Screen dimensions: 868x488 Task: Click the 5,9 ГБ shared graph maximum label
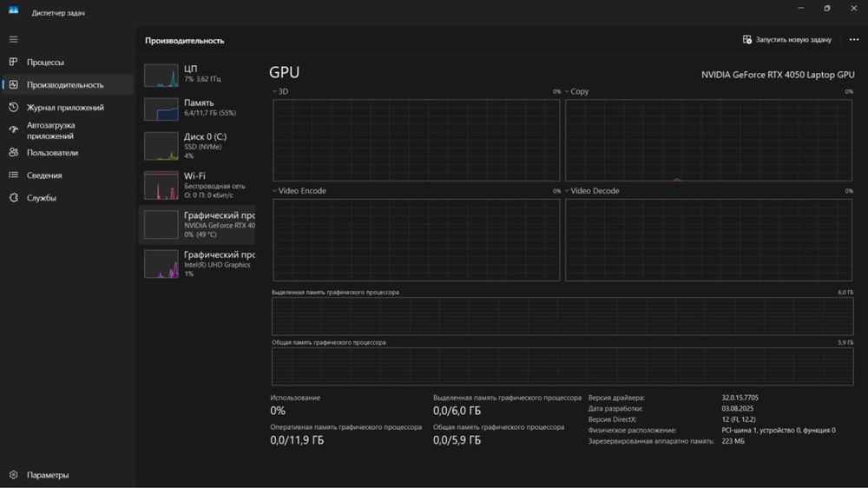(845, 343)
